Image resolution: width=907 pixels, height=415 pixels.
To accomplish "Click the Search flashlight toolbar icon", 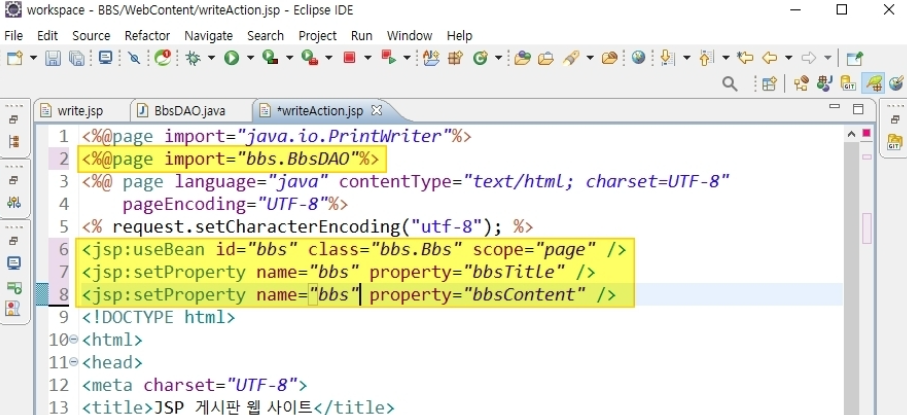I will pos(572,58).
